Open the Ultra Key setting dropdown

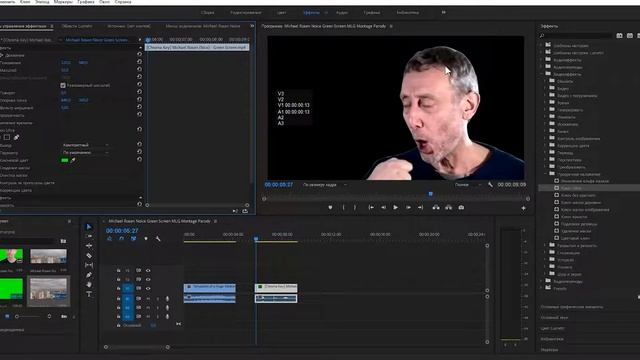click(x=85, y=152)
